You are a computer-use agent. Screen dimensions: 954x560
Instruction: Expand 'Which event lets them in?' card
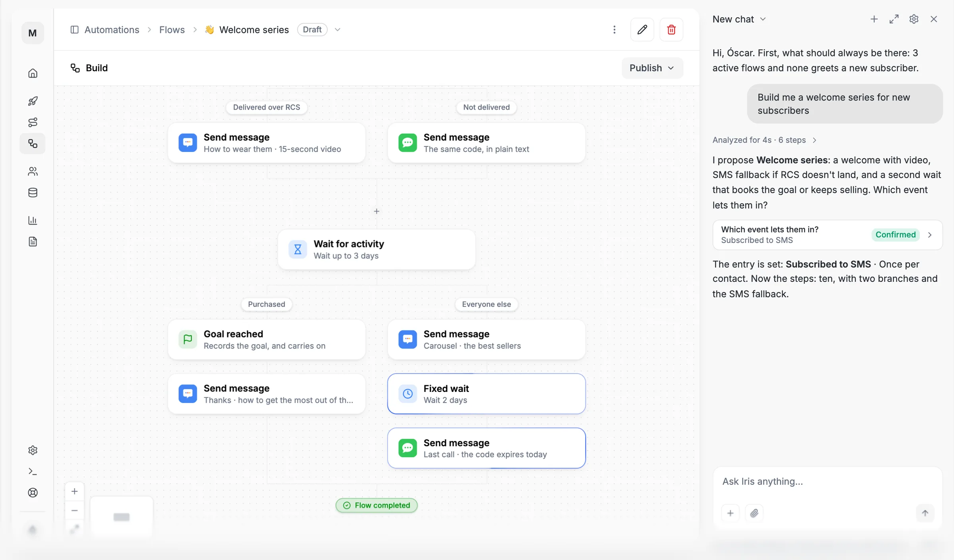[x=827, y=234]
